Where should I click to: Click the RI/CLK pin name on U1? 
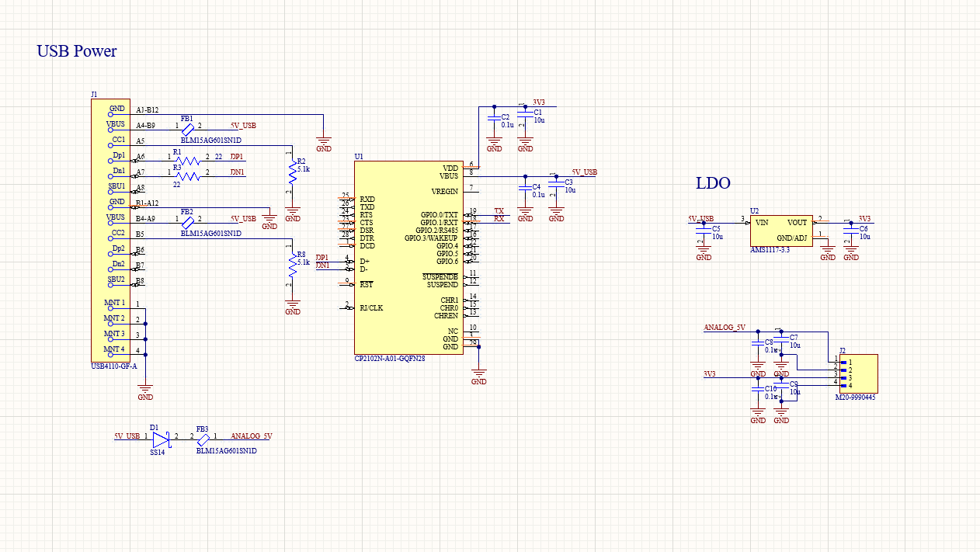click(x=371, y=307)
